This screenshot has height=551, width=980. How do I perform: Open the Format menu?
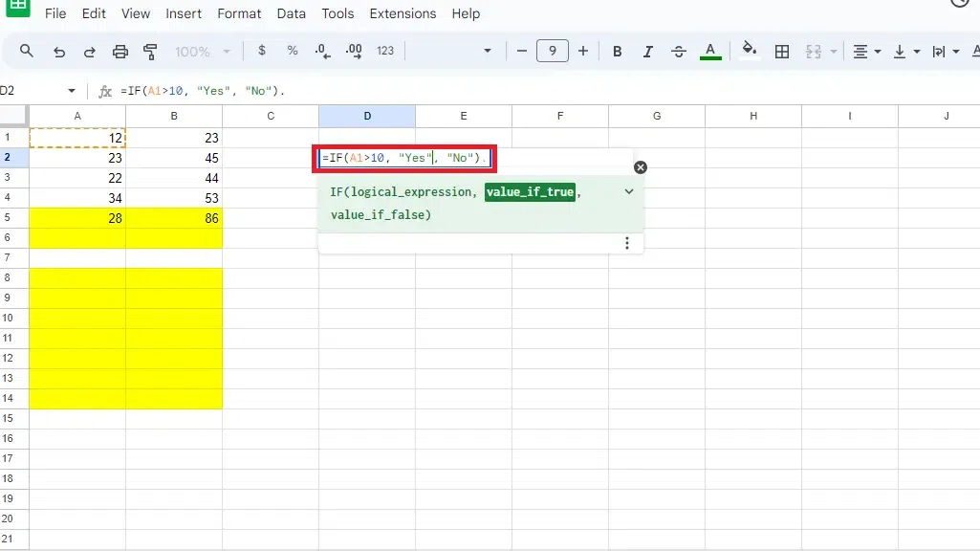(x=239, y=13)
